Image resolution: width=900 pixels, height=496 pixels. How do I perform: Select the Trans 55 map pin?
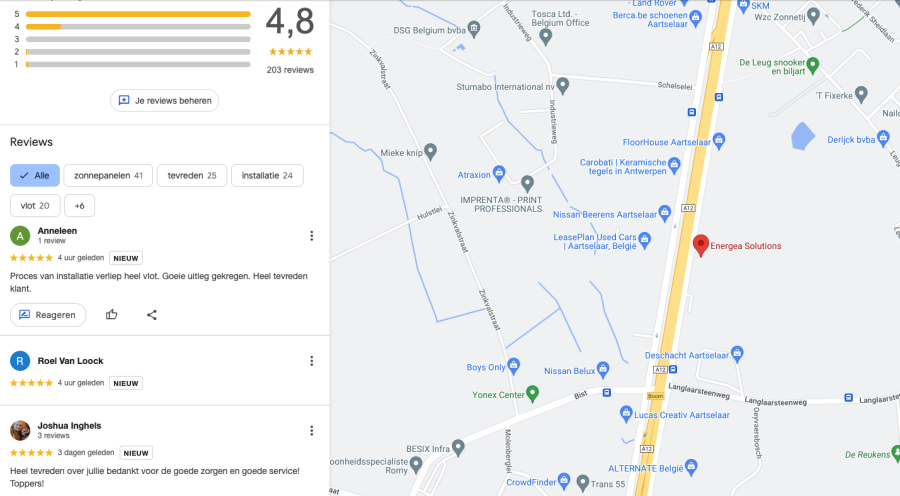coord(583,483)
